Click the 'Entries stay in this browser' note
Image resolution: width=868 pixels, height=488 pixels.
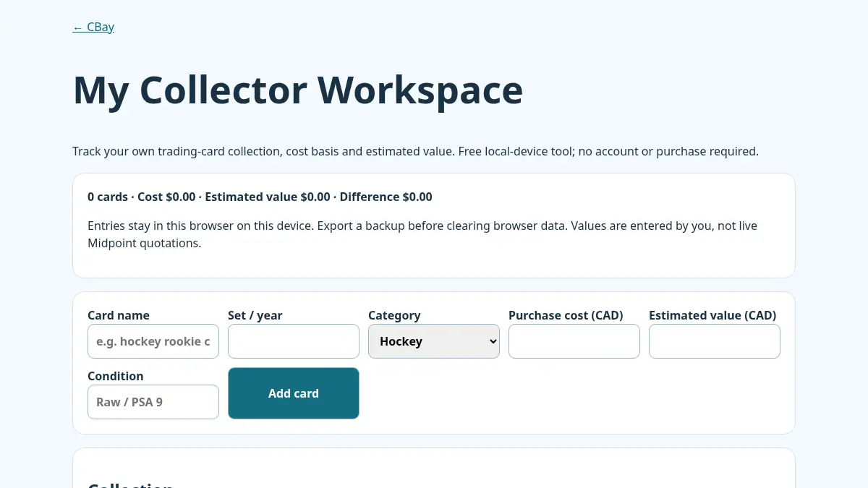[422, 234]
